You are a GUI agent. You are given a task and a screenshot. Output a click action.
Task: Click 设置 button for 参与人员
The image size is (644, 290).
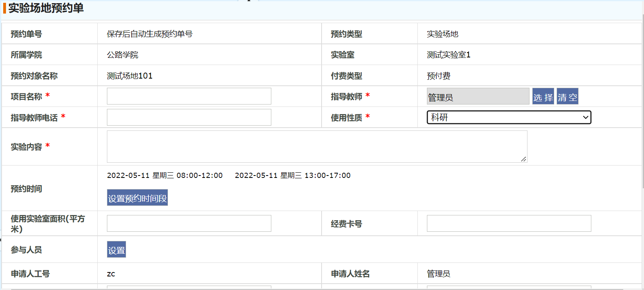117,250
